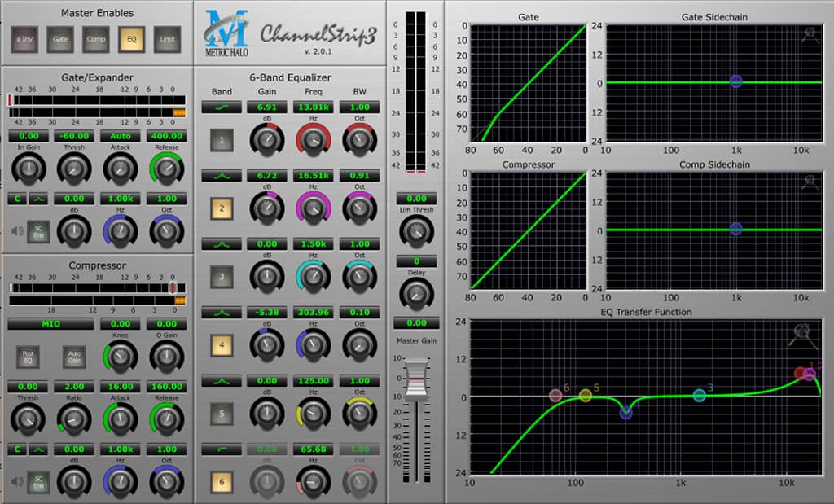
Task: Click gate sidechain source C button
Action: 17,199
